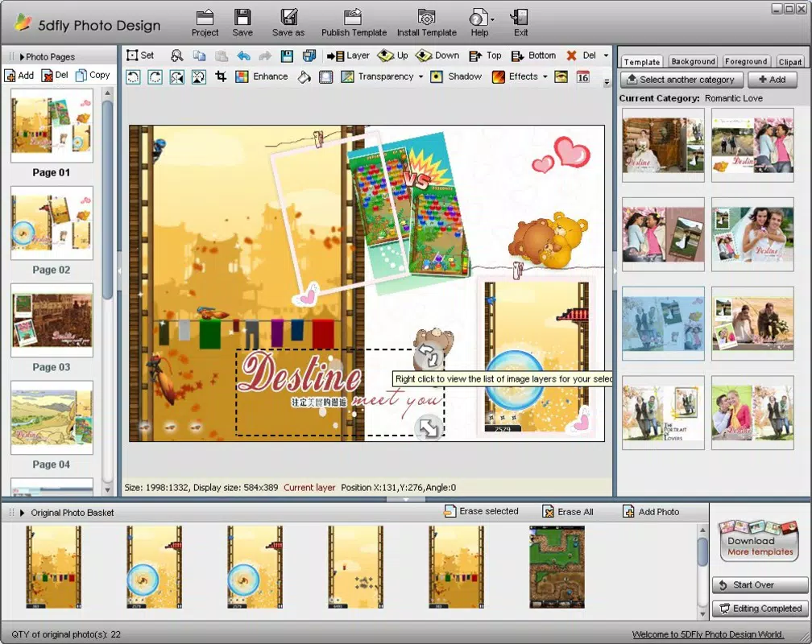Delete the selected photo page
812x644 pixels.
coord(55,75)
